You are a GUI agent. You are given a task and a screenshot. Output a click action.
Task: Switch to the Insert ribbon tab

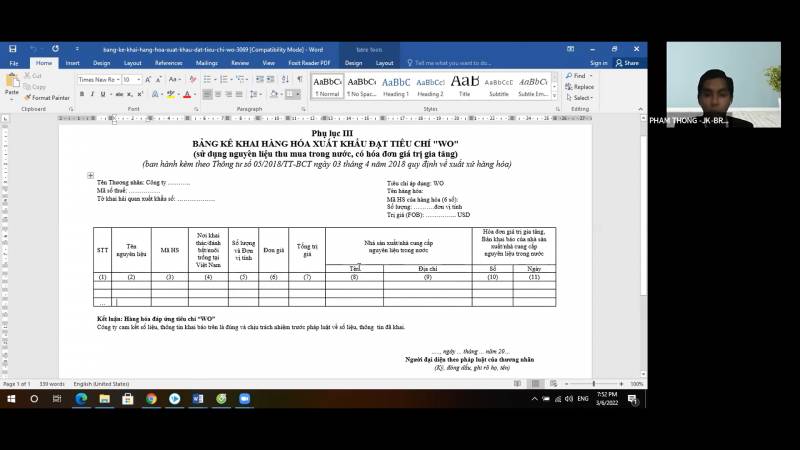tap(72, 63)
